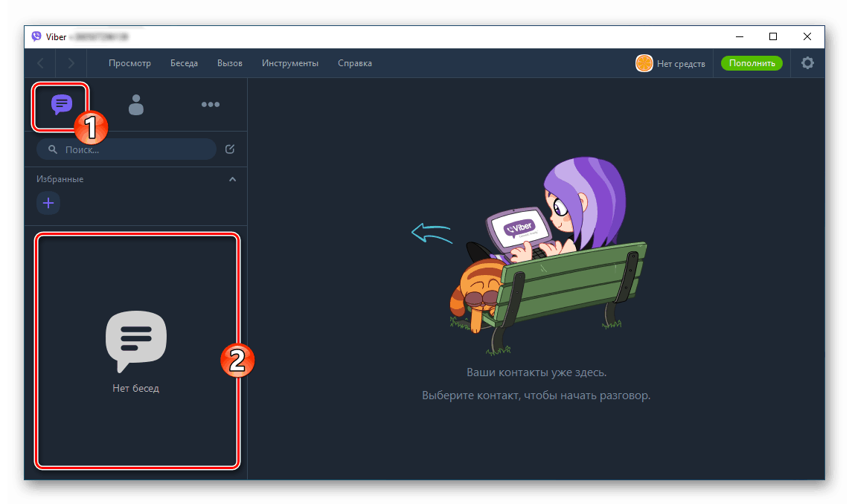Open settings via the gear icon
Screen dimensions: 849x504
coord(807,63)
